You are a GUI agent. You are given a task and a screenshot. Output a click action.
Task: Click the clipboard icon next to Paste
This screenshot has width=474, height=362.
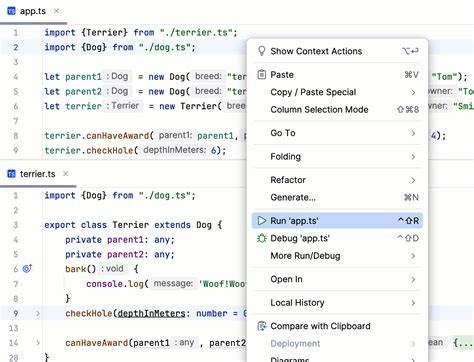coord(262,74)
